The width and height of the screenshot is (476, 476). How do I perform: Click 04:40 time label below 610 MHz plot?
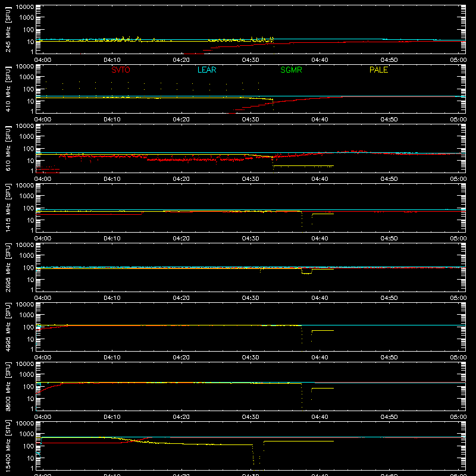pyautogui.click(x=320, y=179)
